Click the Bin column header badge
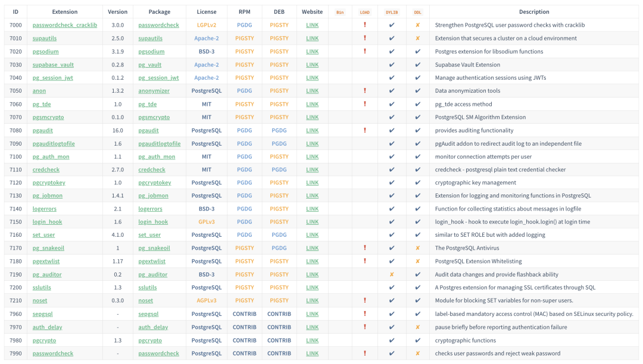This screenshot has width=643, height=364. [x=340, y=12]
